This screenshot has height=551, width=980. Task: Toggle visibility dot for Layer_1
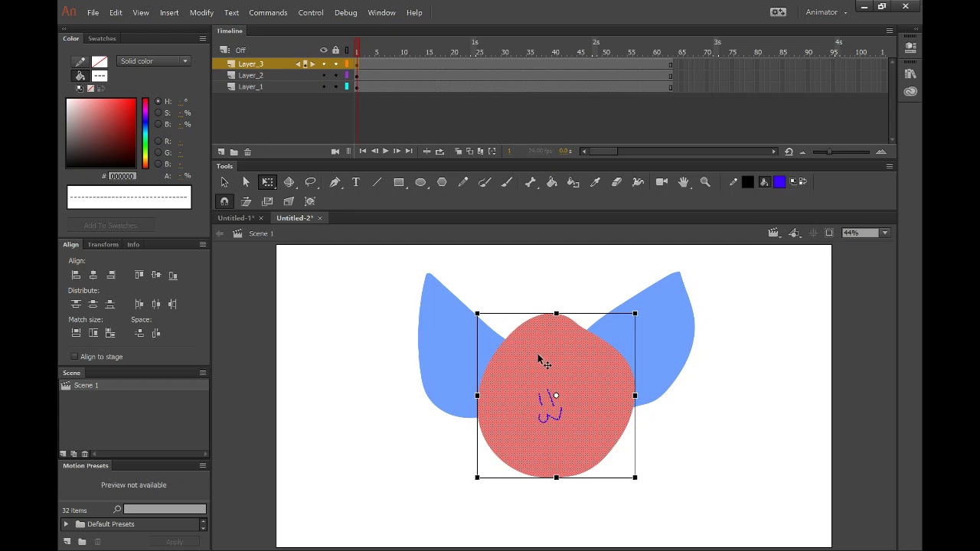(x=324, y=86)
